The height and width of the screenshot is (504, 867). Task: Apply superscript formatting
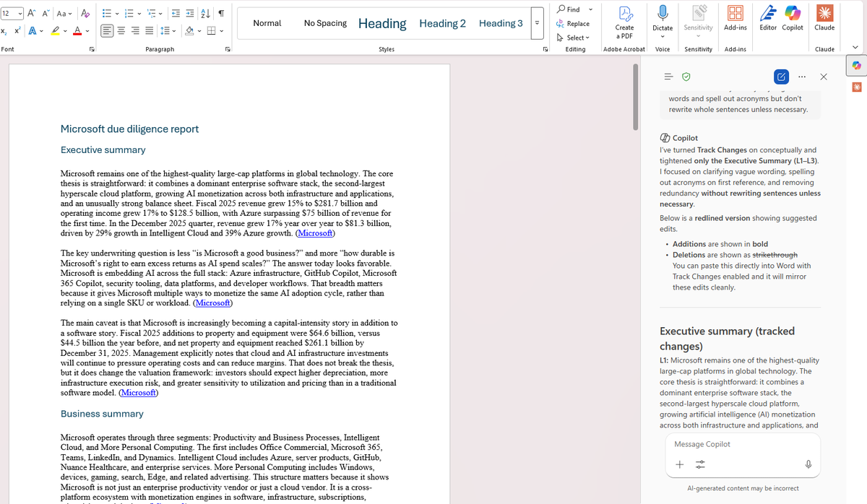click(16, 30)
